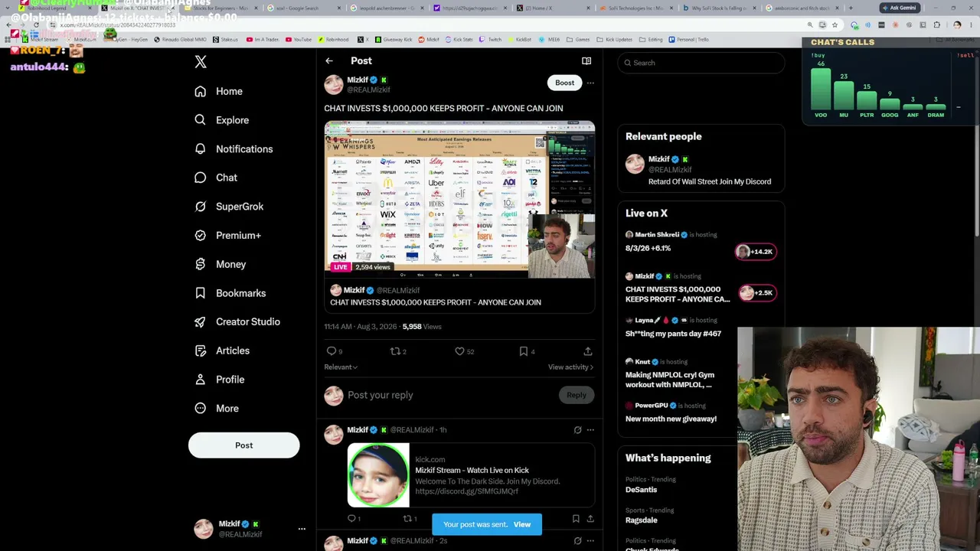
Task: Join Martin Shkreli's +14.2K live broadcast
Action: tap(756, 252)
